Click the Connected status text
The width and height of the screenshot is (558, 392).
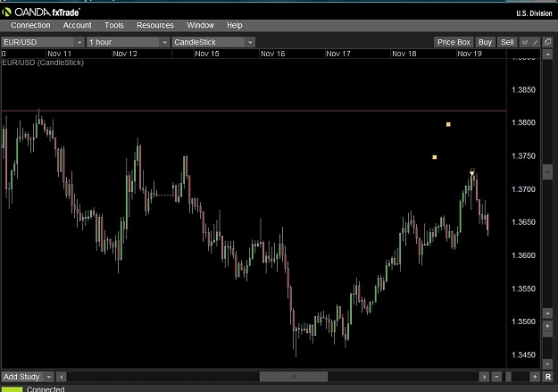tap(46, 389)
